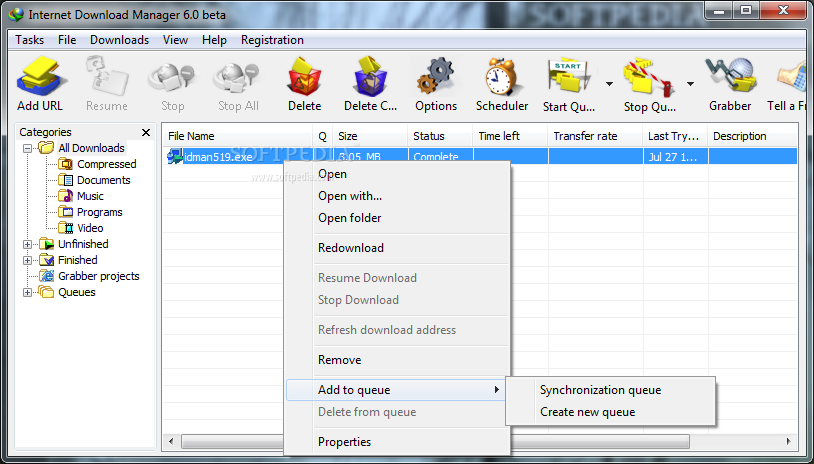Choose Open from the context menu
Image resolution: width=814 pixels, height=464 pixels.
[x=397, y=174]
